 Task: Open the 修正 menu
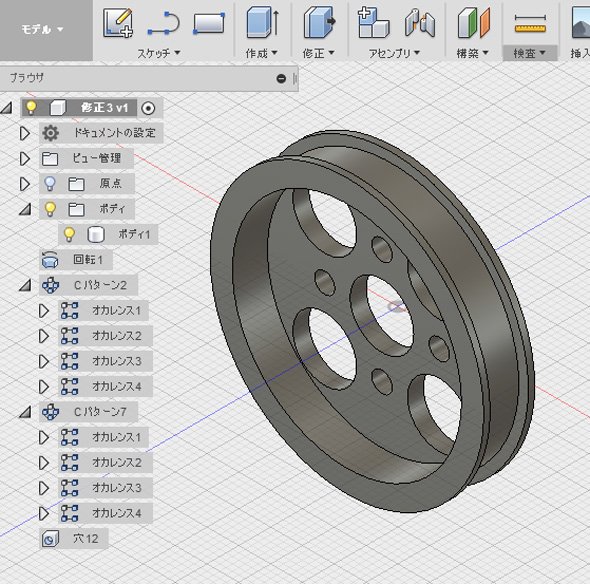point(318,53)
